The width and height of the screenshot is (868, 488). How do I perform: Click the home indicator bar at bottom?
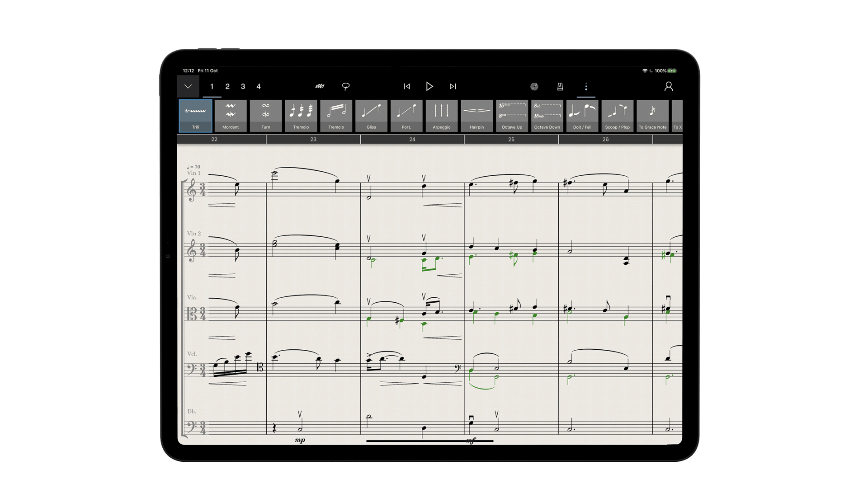click(x=429, y=441)
